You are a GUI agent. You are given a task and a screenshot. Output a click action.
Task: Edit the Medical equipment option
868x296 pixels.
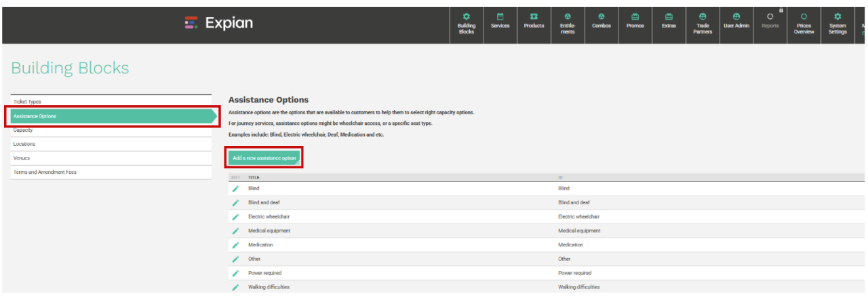[x=235, y=231]
